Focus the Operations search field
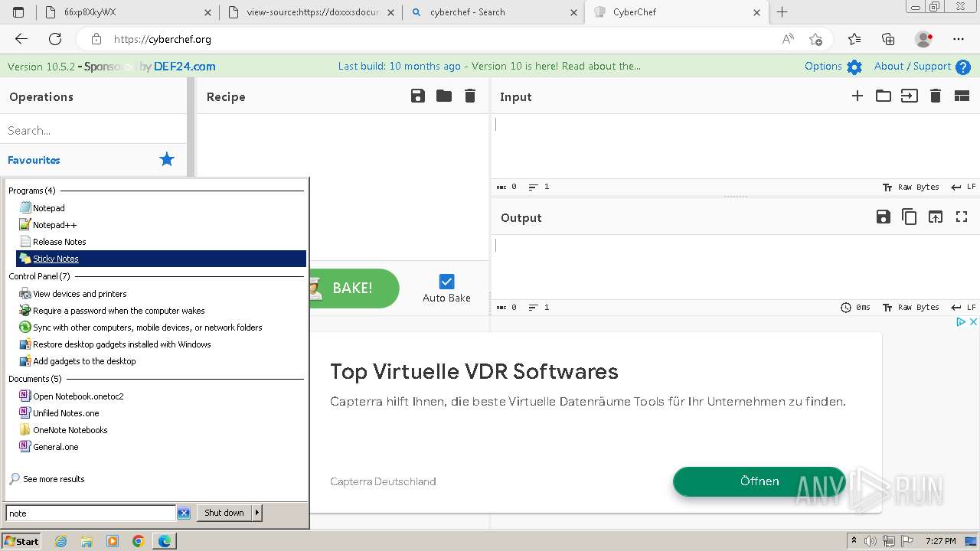Screen dimensions: 980x551 point(93,130)
